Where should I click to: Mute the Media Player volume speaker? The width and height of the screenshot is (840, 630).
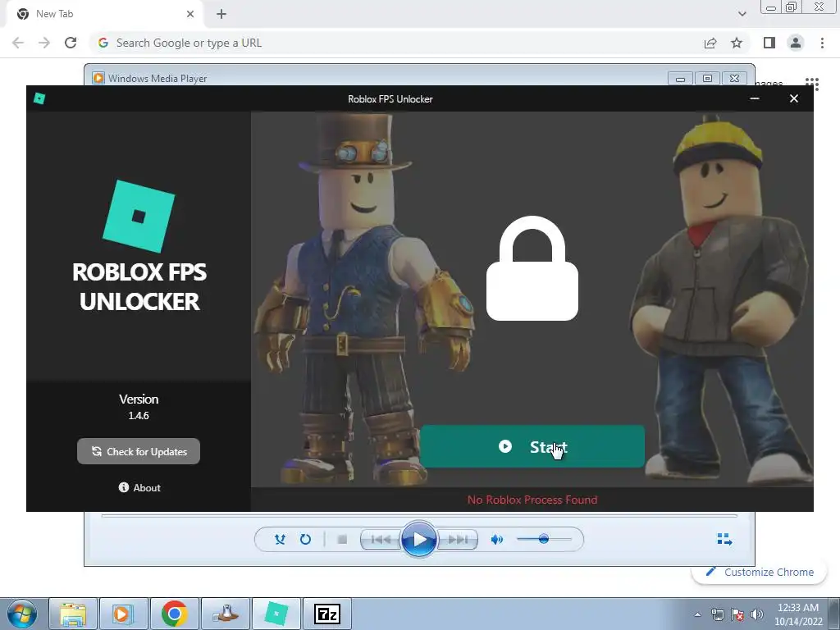point(497,540)
